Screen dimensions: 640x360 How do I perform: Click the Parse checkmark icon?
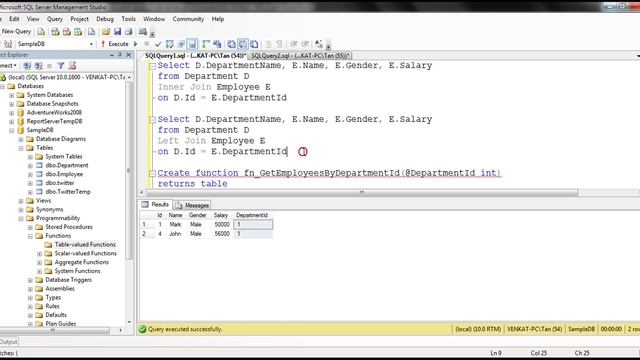(x=158, y=44)
